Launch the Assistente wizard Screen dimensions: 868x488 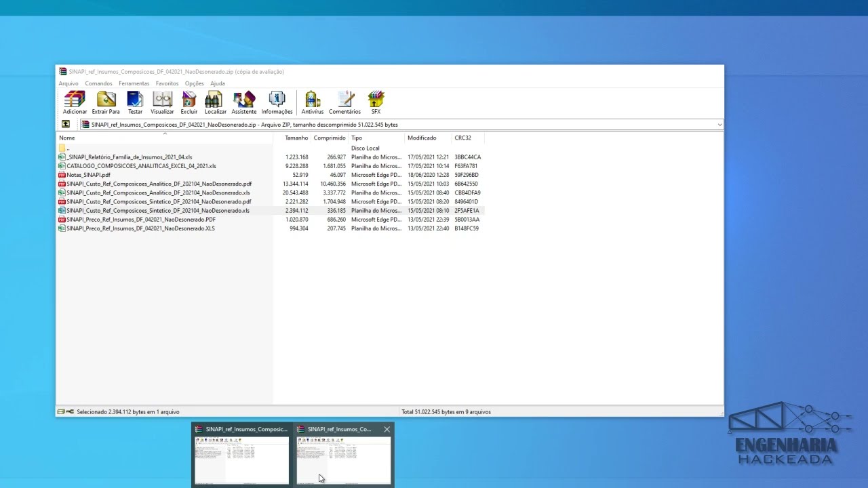click(x=244, y=102)
